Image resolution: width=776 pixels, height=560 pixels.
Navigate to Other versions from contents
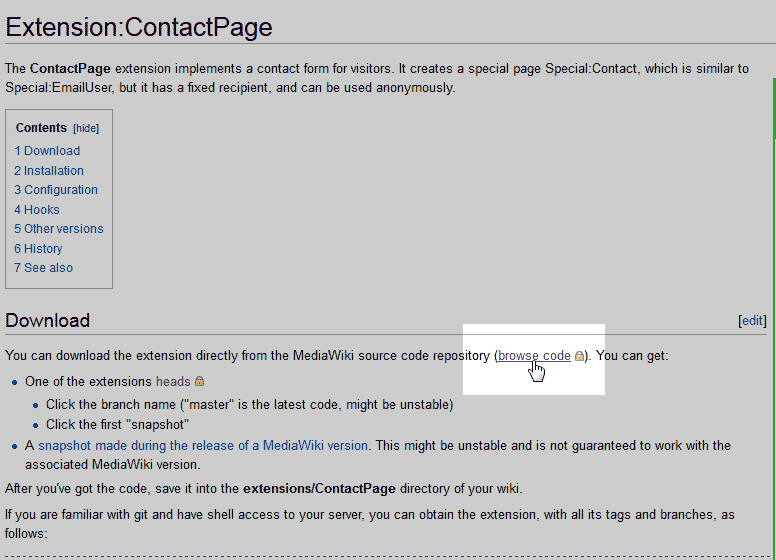59,229
